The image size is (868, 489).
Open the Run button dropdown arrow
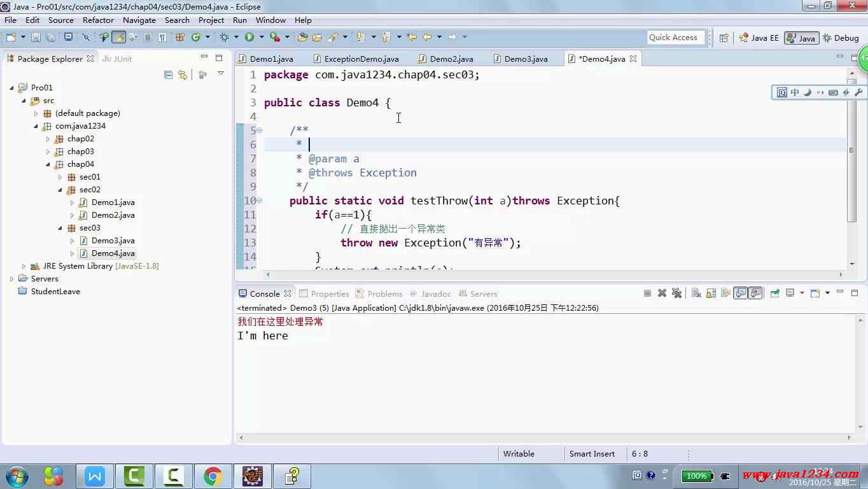[262, 37]
